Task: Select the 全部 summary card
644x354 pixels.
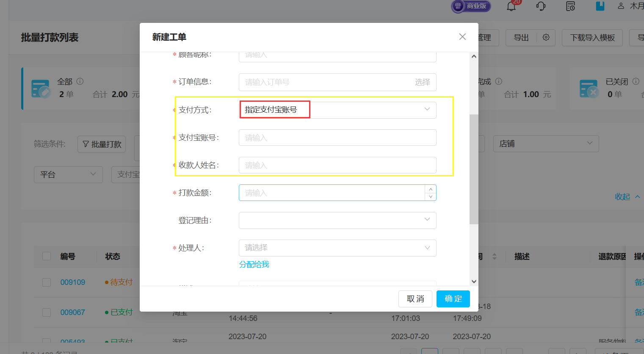Action: tap(81, 89)
